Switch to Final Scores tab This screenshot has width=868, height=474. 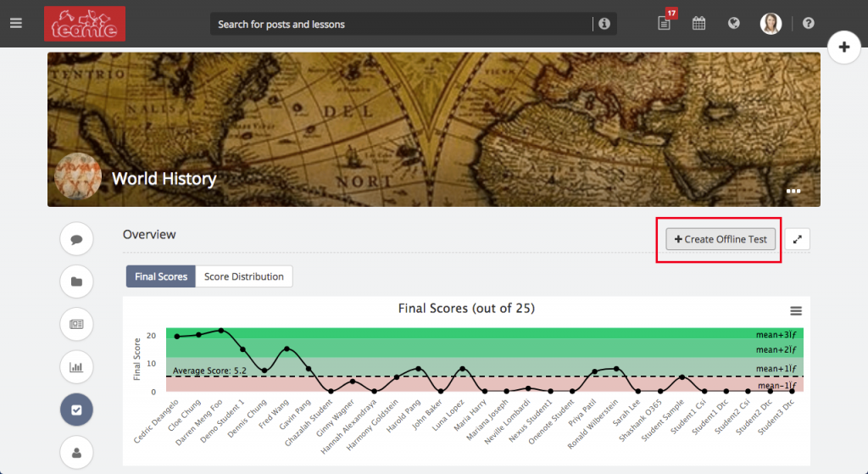(x=160, y=276)
